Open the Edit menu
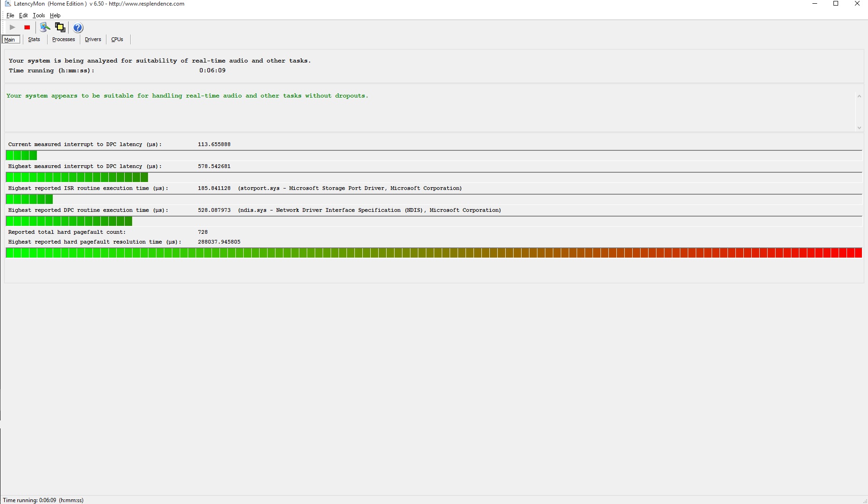868x504 pixels. (23, 15)
